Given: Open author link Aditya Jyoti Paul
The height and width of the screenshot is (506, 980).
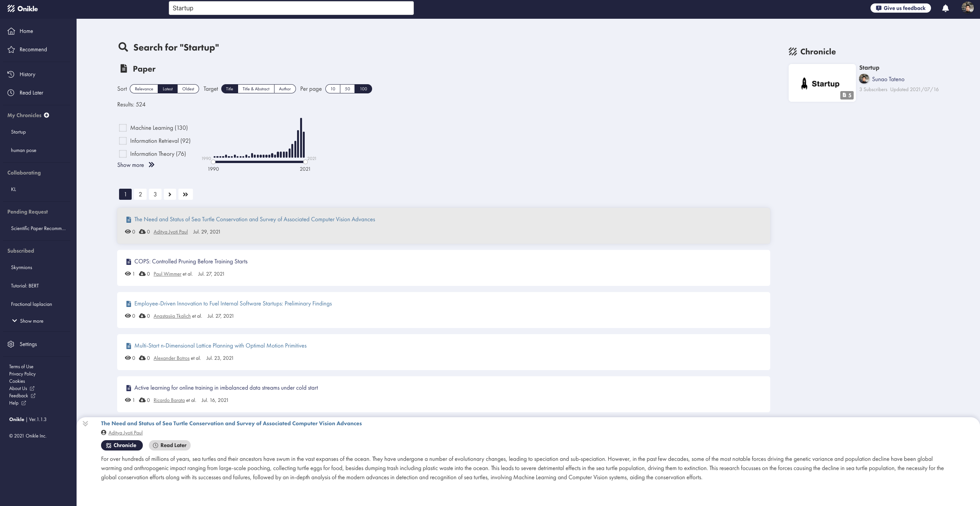Looking at the screenshot, I should pyautogui.click(x=170, y=232).
